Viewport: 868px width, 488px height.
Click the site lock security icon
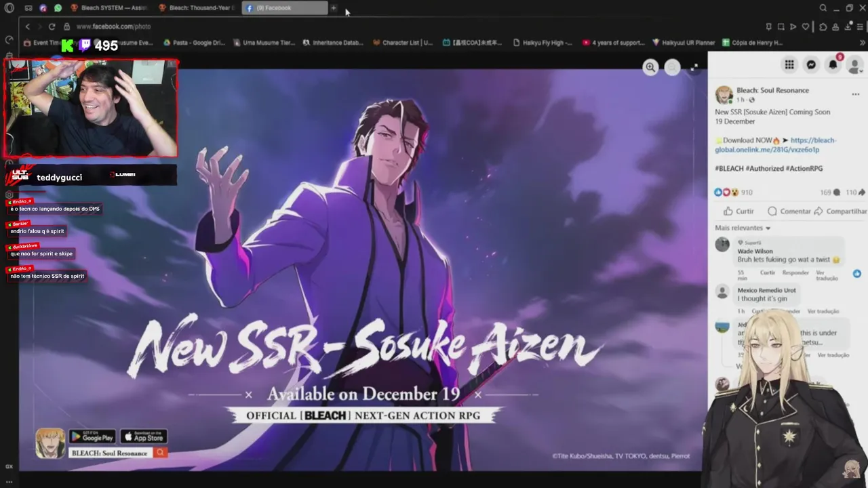[x=66, y=26]
